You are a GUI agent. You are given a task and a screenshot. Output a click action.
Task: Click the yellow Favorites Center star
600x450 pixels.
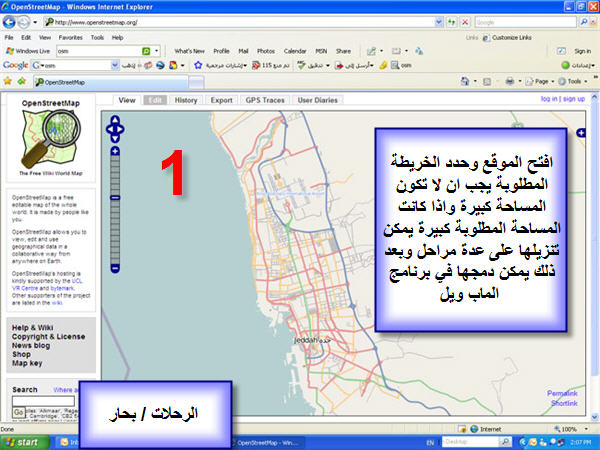coord(8,81)
